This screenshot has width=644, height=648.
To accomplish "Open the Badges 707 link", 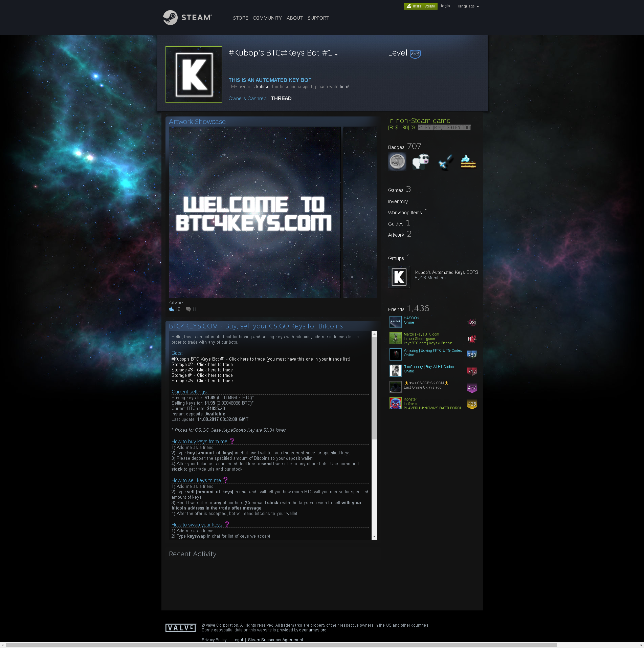I will tap(405, 147).
